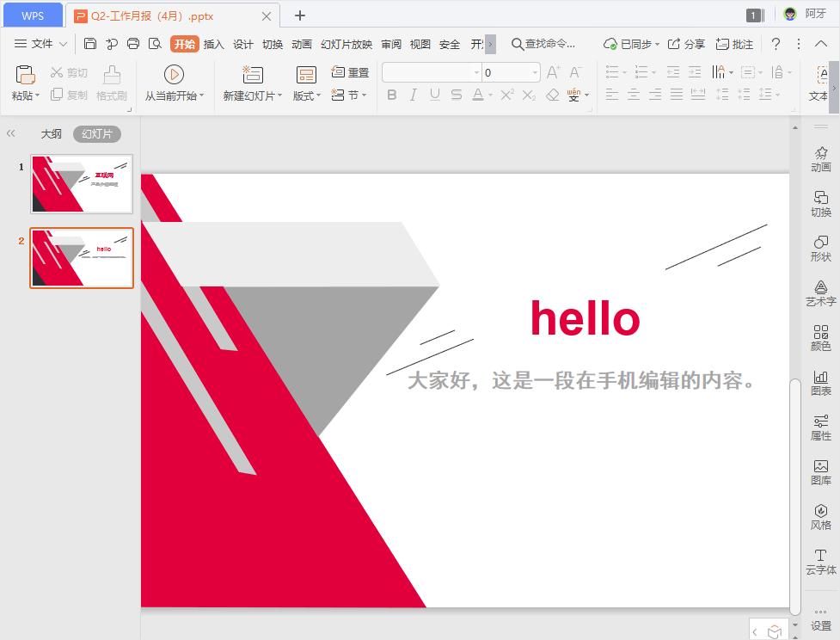This screenshot has height=640, width=840.
Task: Collapse the ribbon with up chevron
Action: point(820,44)
